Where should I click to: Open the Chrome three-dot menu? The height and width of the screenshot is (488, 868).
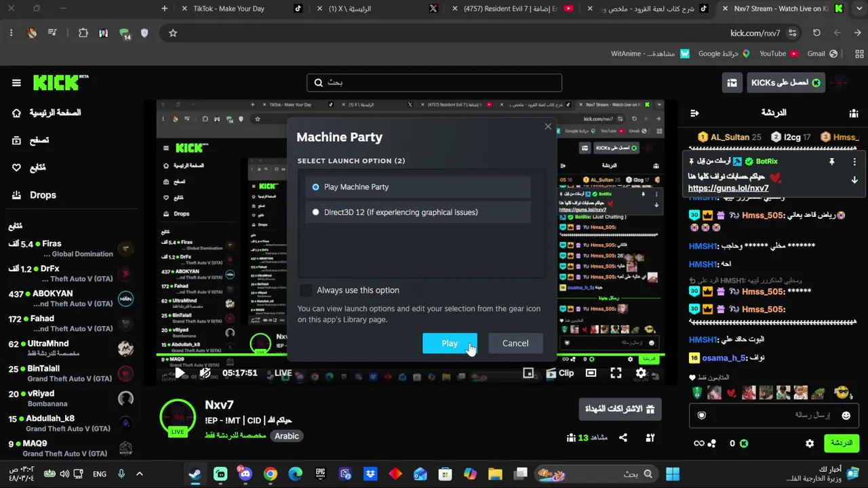(x=12, y=33)
